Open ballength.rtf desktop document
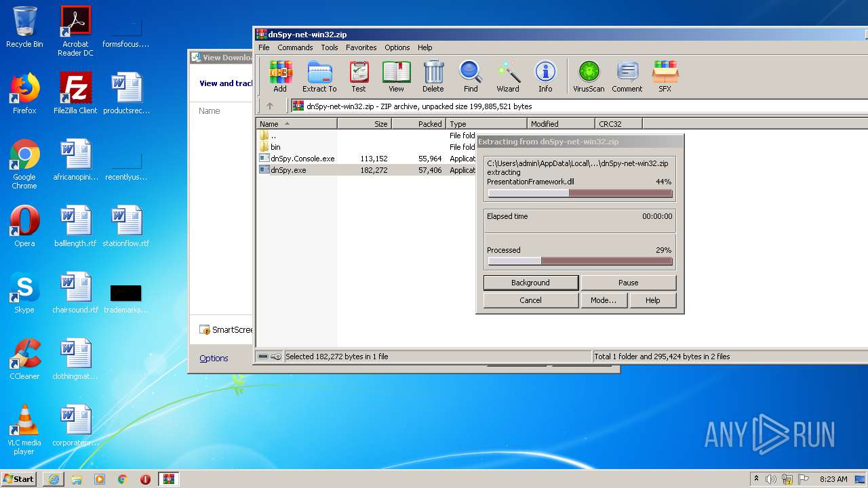The width and height of the screenshot is (868, 488). [x=75, y=226]
